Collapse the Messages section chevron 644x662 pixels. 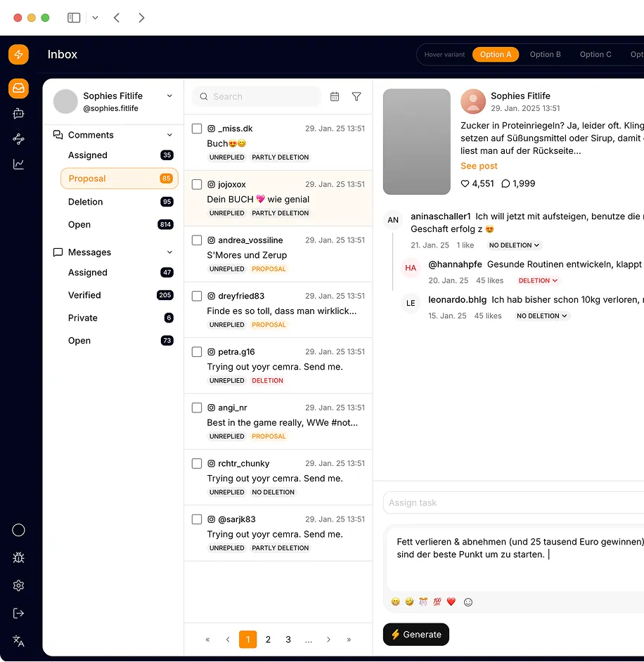169,252
